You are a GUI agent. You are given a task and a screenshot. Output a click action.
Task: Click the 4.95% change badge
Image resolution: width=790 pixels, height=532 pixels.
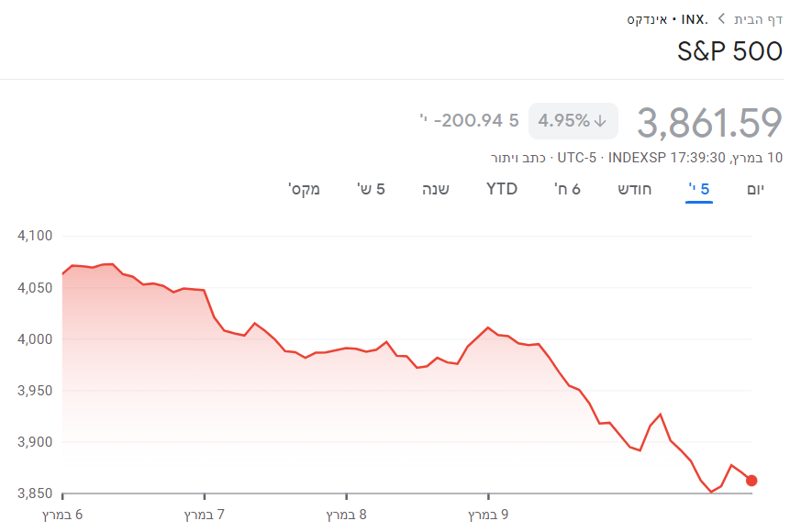coord(573,120)
